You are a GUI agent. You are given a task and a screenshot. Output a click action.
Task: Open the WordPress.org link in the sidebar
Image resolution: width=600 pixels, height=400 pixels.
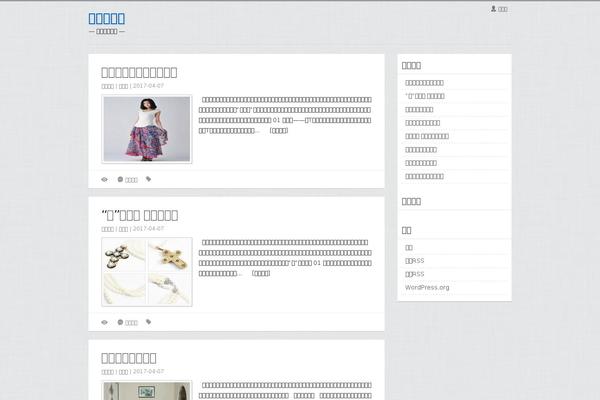(x=427, y=287)
